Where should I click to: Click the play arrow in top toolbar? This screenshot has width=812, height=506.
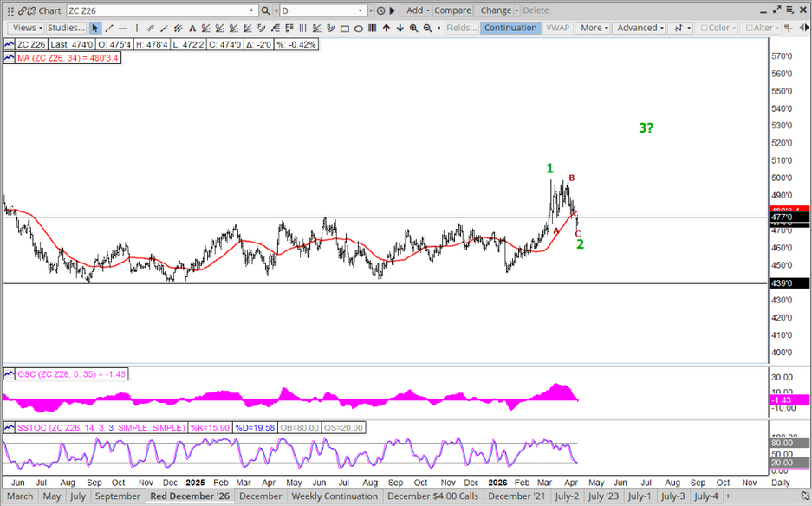pyautogui.click(x=392, y=10)
